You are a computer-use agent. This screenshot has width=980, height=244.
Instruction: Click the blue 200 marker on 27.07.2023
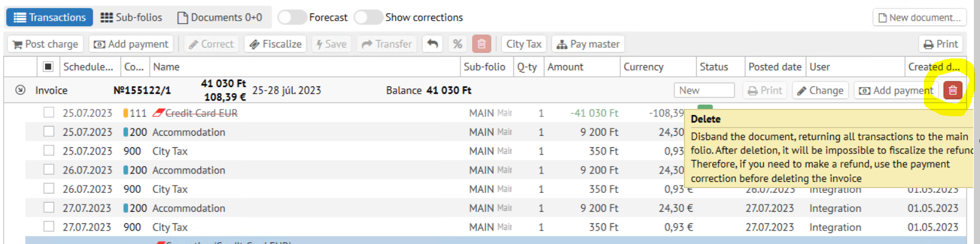pyautogui.click(x=125, y=208)
